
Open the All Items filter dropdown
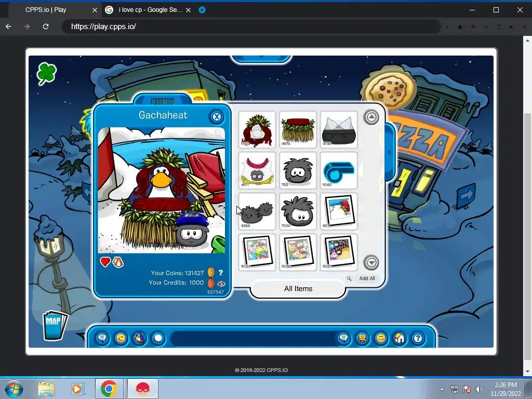(x=298, y=289)
